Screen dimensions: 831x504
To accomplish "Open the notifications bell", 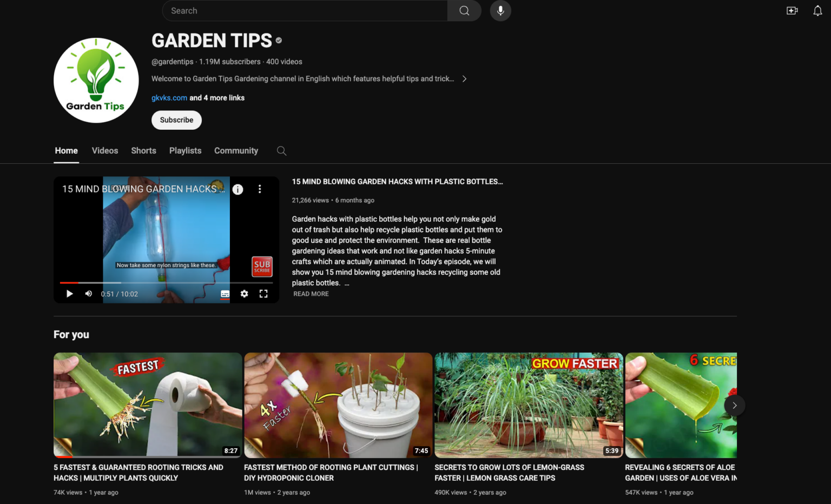I will pyautogui.click(x=817, y=11).
